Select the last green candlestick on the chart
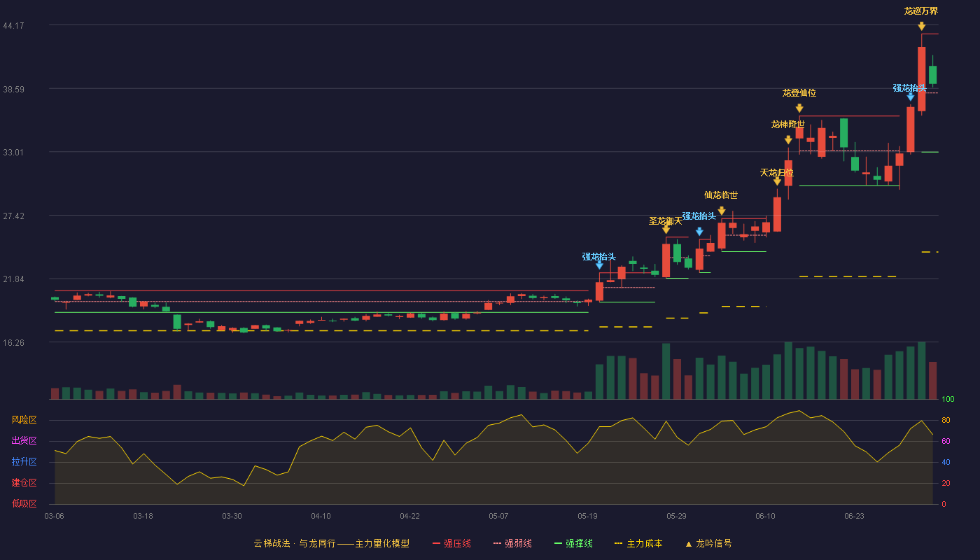This screenshot has height=560, width=980. (x=932, y=74)
